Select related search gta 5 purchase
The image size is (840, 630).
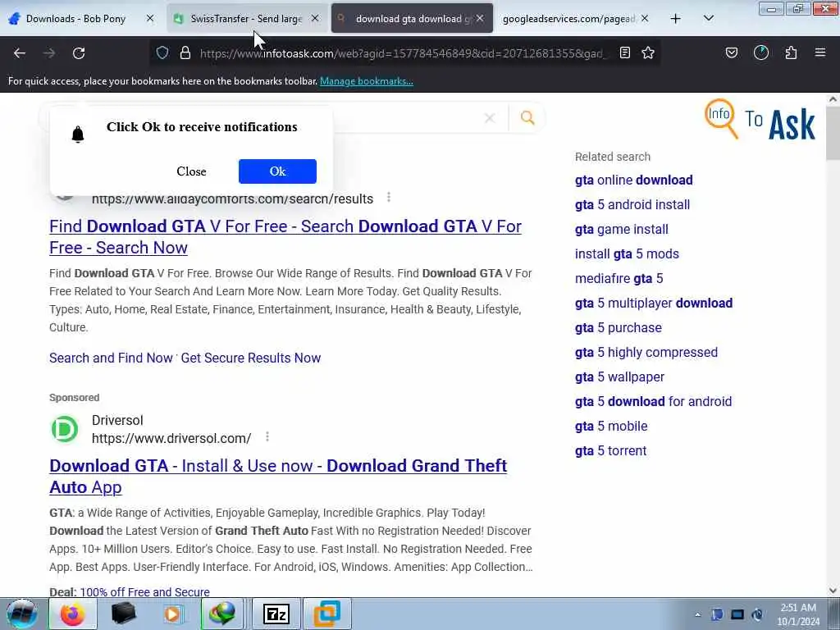619,328
